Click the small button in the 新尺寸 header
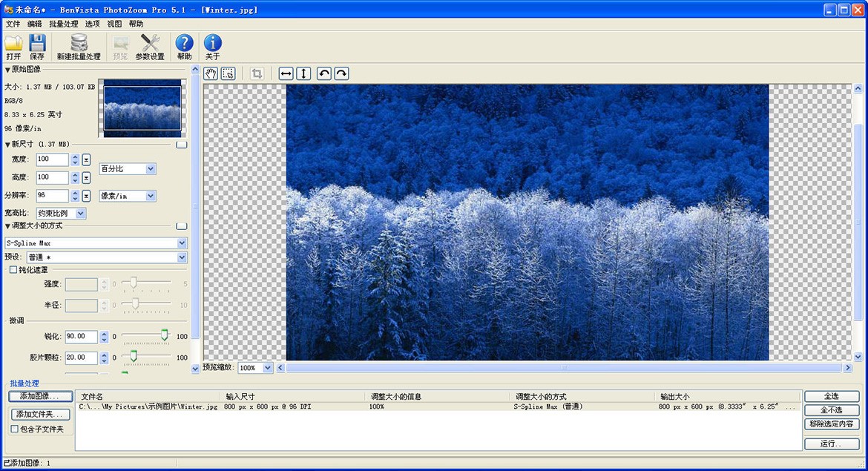868x471 pixels. click(182, 145)
